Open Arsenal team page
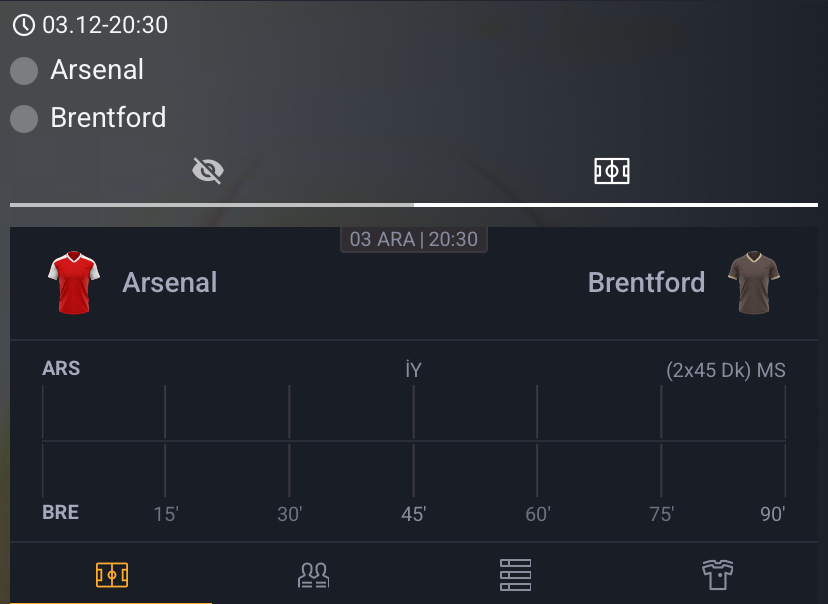The height and width of the screenshot is (604, 828). (x=169, y=282)
